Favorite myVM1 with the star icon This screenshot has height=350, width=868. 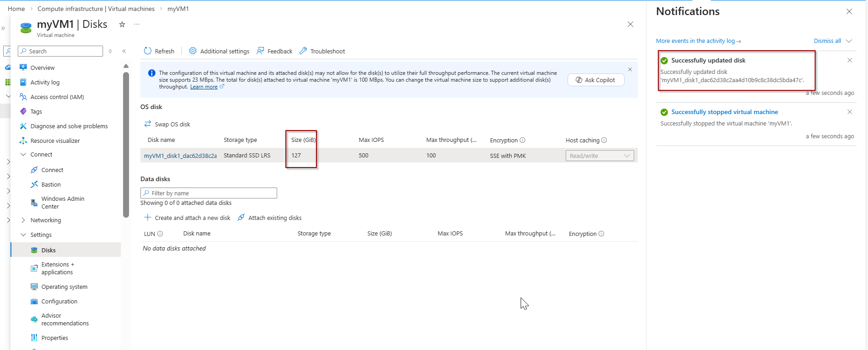coord(122,24)
